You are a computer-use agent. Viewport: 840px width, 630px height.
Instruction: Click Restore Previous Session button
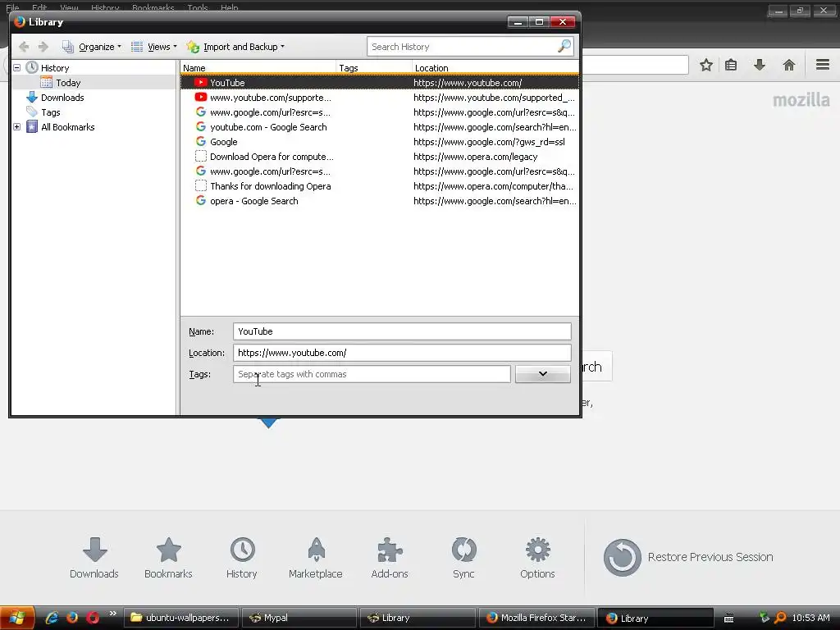click(688, 557)
